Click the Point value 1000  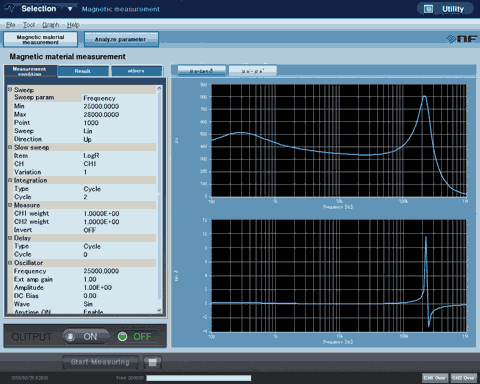click(91, 123)
